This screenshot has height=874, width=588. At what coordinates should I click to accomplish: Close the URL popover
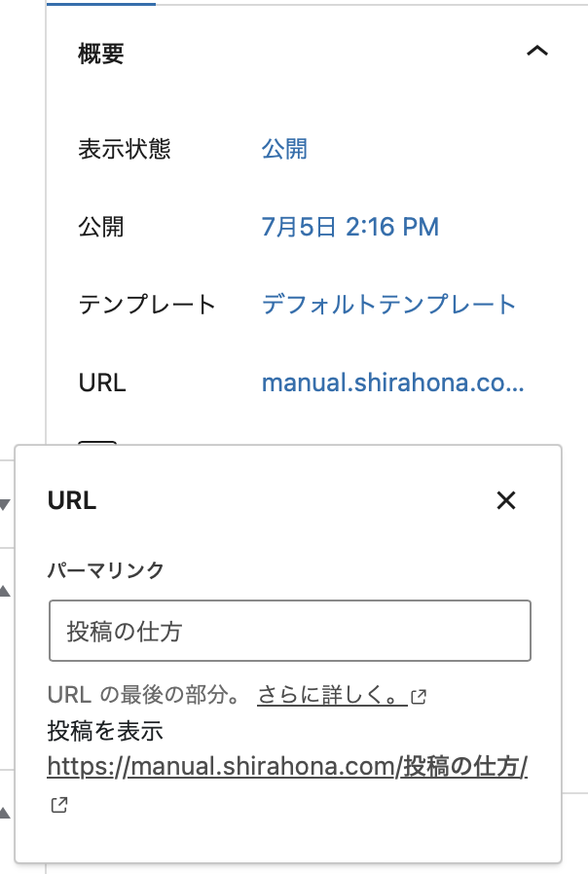click(505, 500)
